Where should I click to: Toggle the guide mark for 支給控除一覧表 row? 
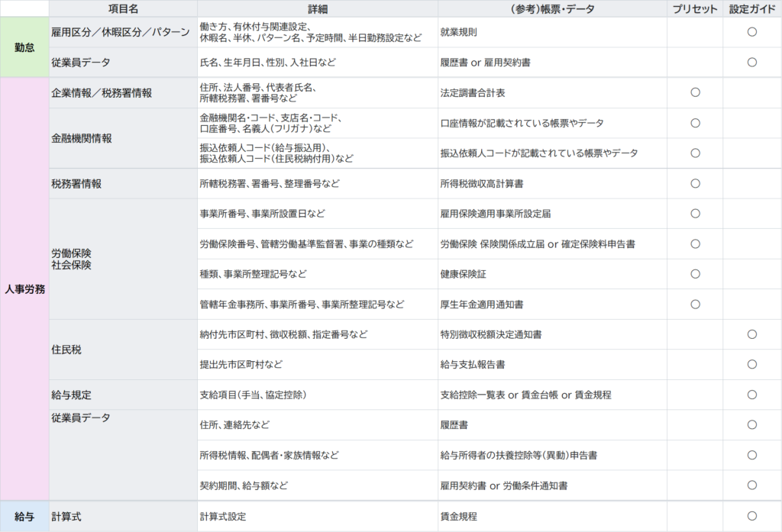[751, 395]
